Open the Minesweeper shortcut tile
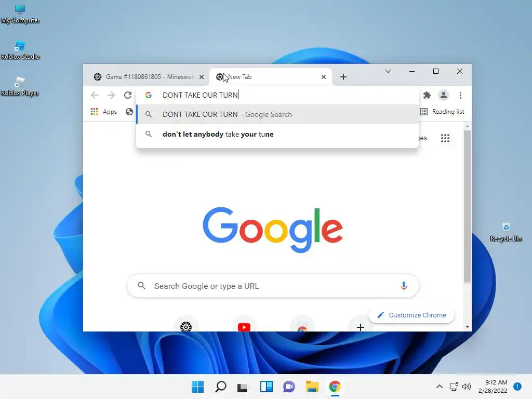The height and width of the screenshot is (399, 532). 186,326
